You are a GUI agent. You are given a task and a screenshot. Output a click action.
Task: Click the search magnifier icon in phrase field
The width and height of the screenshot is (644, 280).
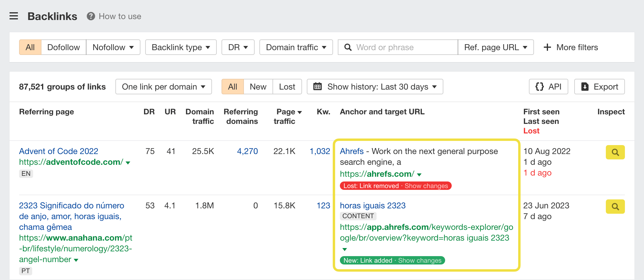(x=348, y=47)
